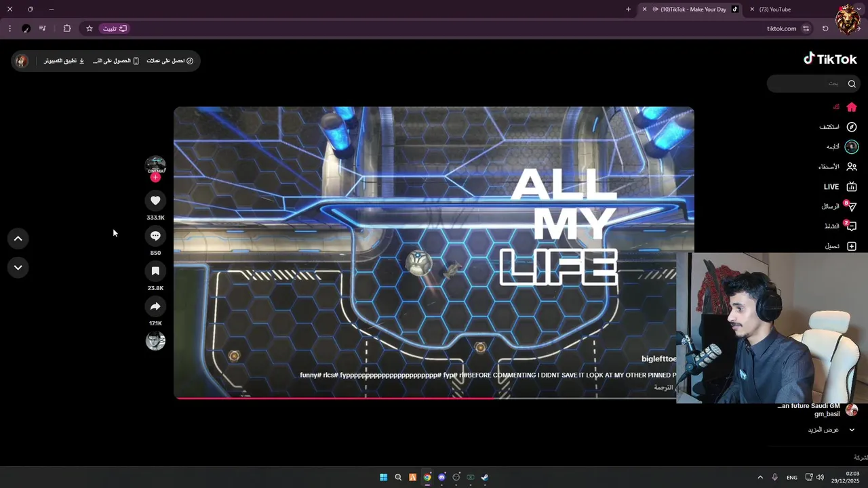Click the TikTok logo

point(830,59)
